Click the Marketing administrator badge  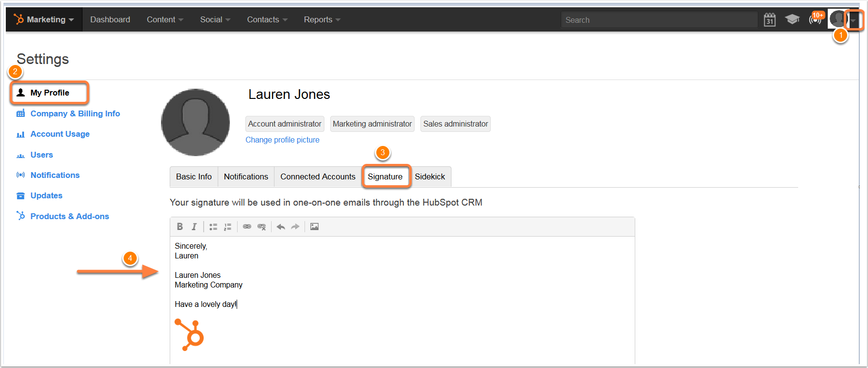pos(372,124)
